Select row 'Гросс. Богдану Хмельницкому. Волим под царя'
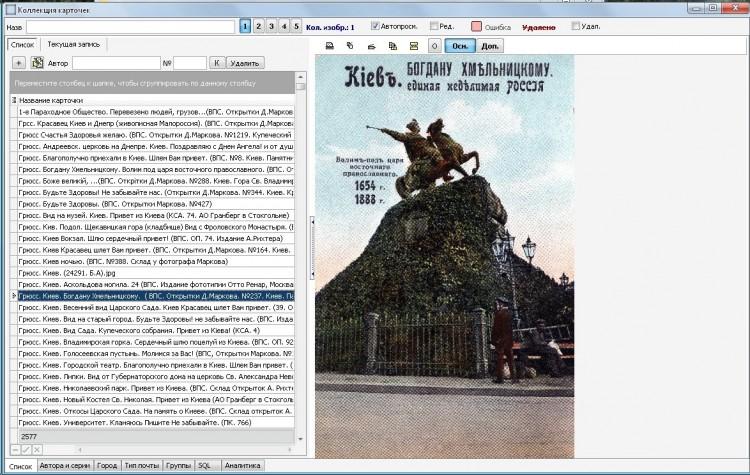The image size is (750, 475). tap(156, 169)
